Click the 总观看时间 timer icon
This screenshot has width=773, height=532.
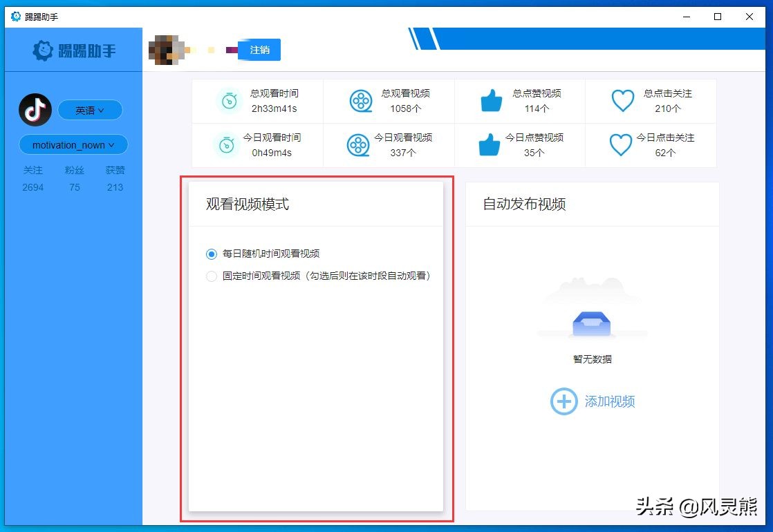[229, 101]
